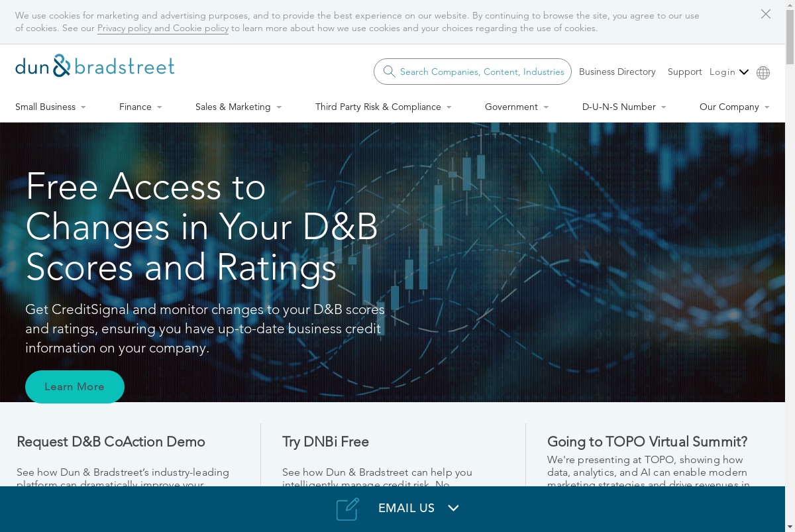Click the Learn More button
Viewport: 795px width, 532px height.
point(75,386)
